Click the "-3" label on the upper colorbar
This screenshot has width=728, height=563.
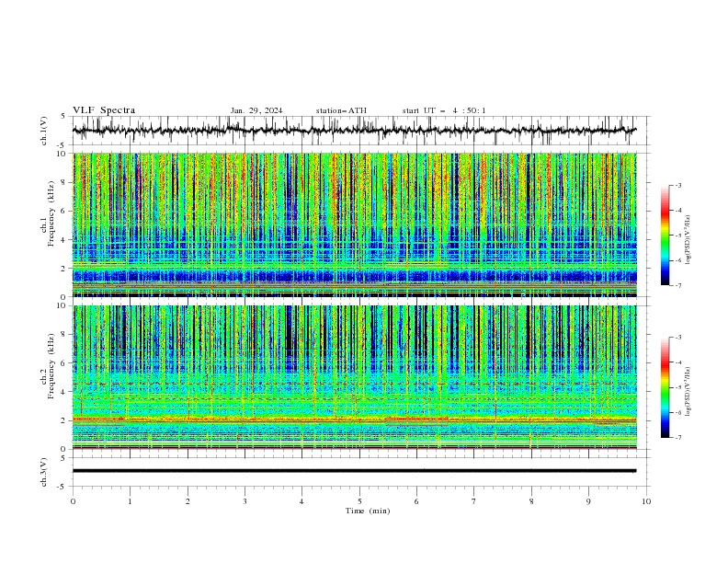[x=678, y=185]
